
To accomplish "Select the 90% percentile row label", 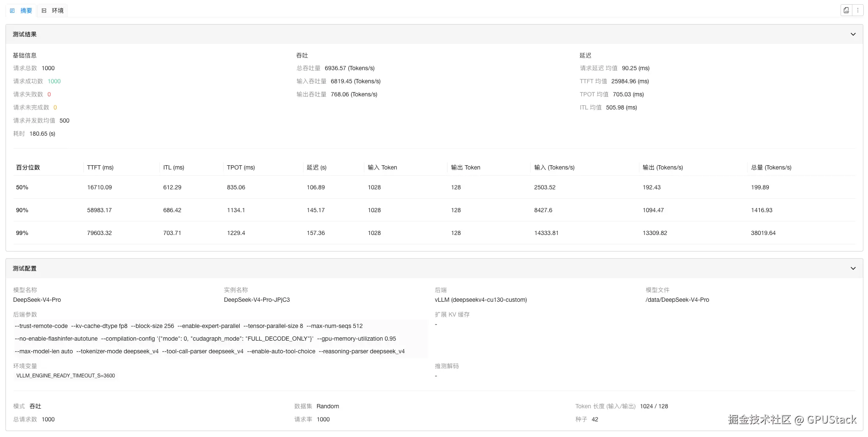I will tap(22, 210).
